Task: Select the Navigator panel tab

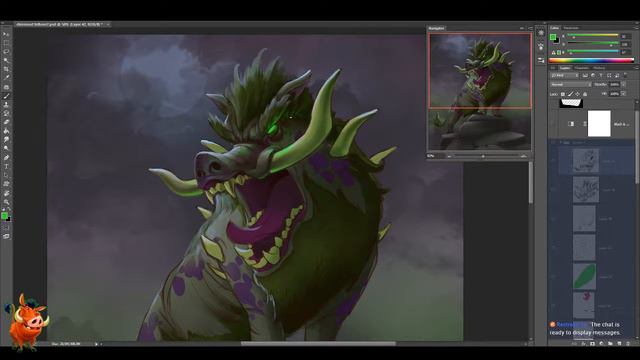Action: click(436, 28)
